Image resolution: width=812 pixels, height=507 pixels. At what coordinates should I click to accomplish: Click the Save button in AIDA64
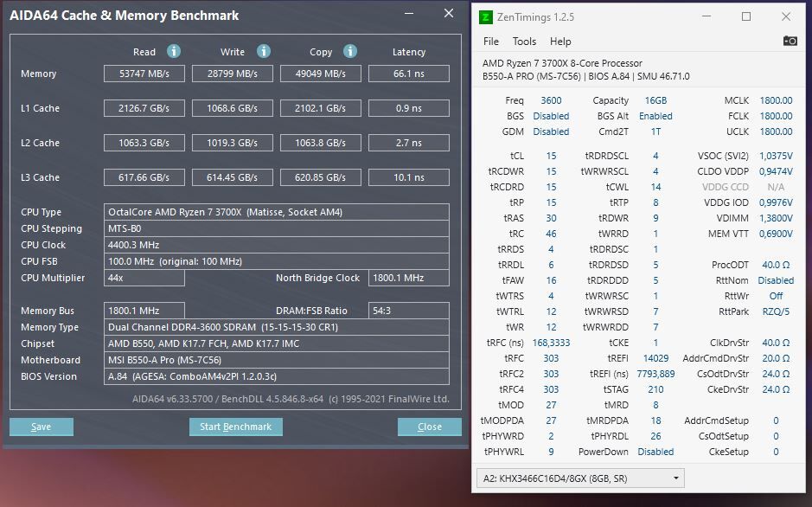pos(42,427)
